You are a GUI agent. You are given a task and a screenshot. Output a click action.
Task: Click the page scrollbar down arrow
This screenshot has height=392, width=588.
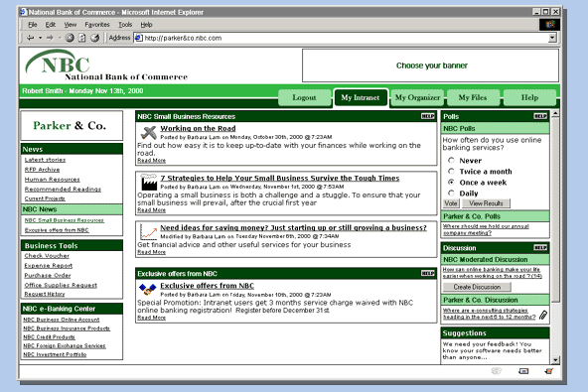coord(555,360)
